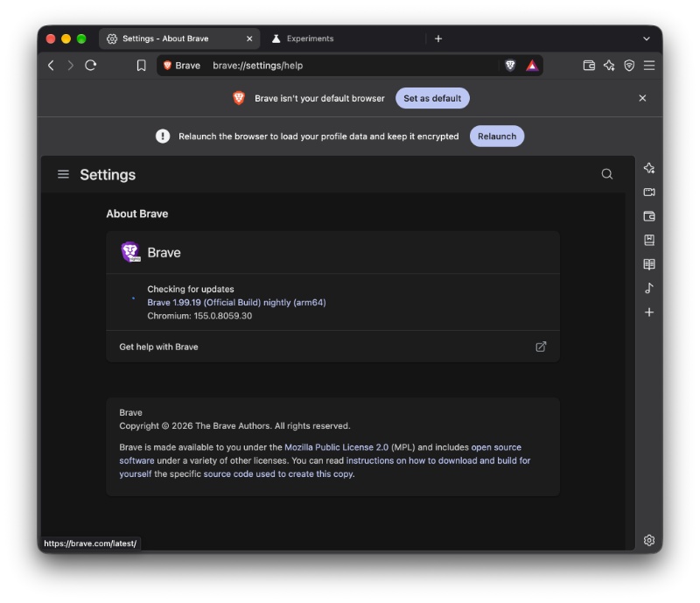Open the source code used to create this copy link

pyautogui.click(x=278, y=474)
